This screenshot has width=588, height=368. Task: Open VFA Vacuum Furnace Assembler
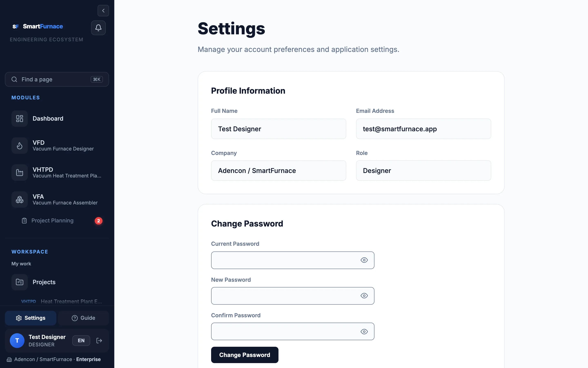click(57, 200)
